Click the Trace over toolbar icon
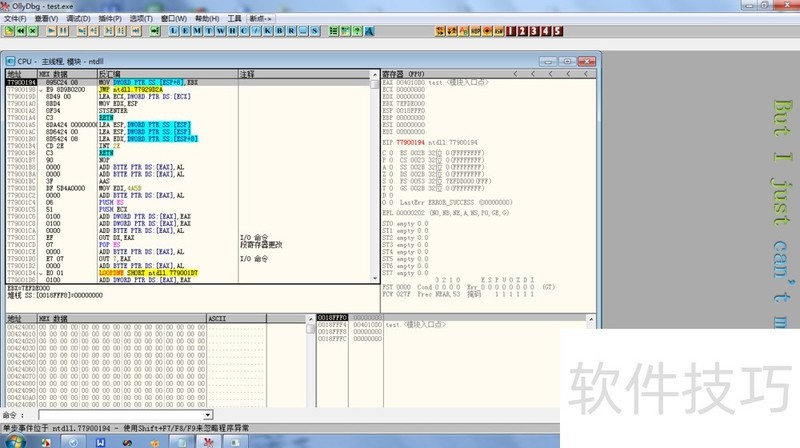Viewport: 800px width, 448px height. click(x=121, y=31)
